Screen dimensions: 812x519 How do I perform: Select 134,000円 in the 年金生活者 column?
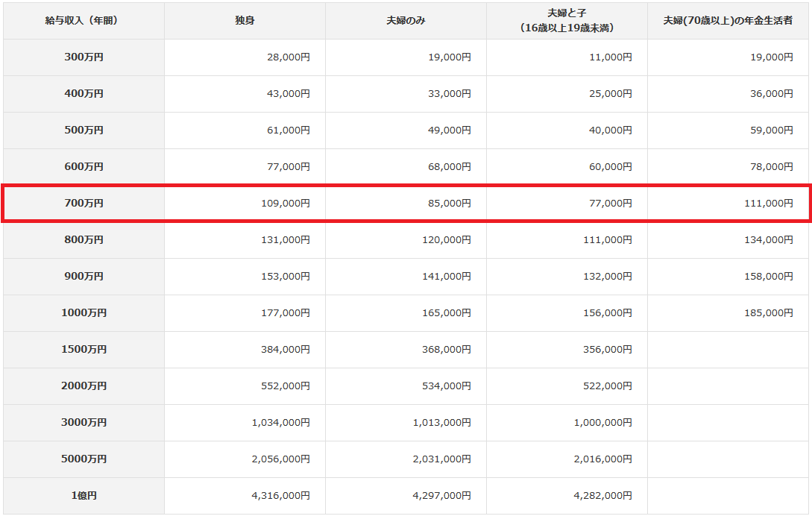769,239
